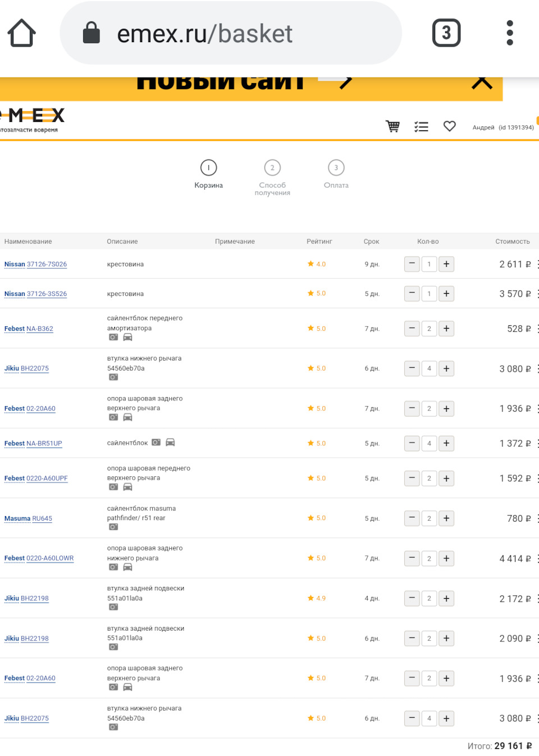Image resolution: width=539 pixels, height=756 pixels.
Task: Sort by Наименование column header
Action: pyautogui.click(x=28, y=242)
